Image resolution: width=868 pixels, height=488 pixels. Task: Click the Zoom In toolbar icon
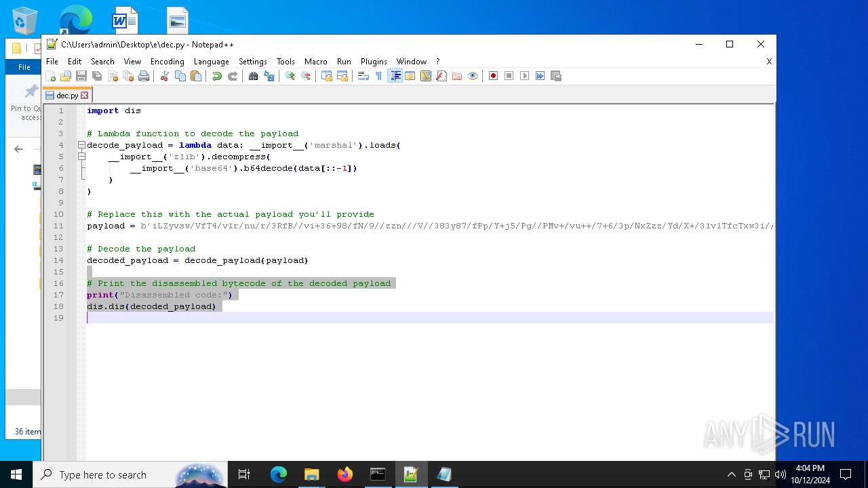[290, 76]
